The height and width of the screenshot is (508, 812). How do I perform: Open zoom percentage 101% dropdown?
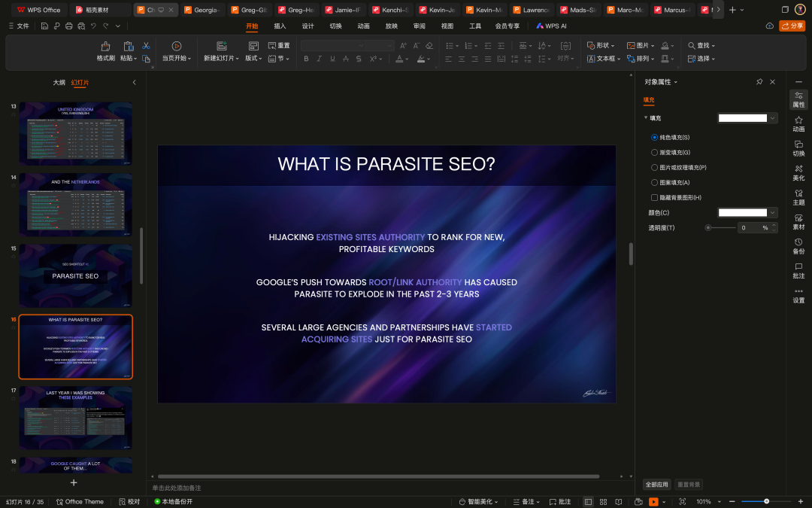coord(719,502)
